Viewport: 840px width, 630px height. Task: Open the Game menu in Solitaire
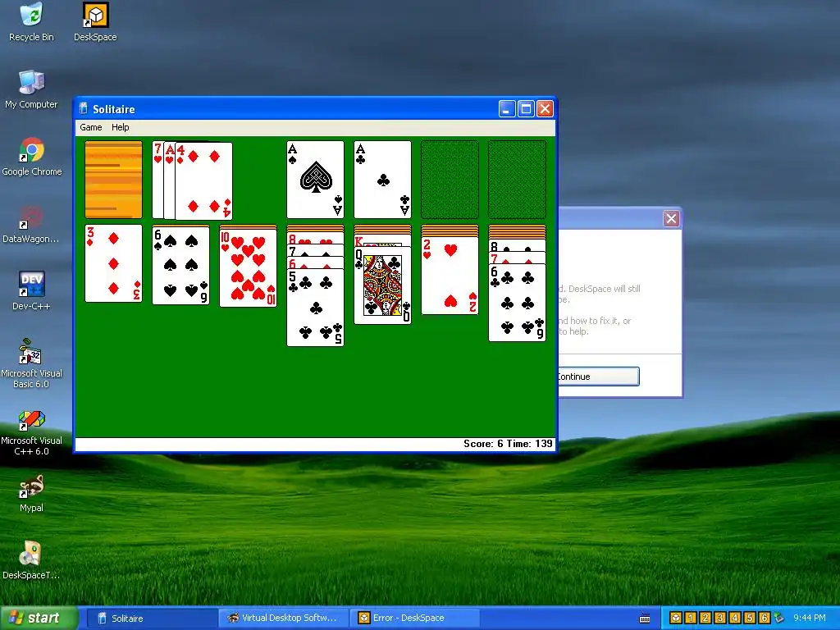pos(90,127)
